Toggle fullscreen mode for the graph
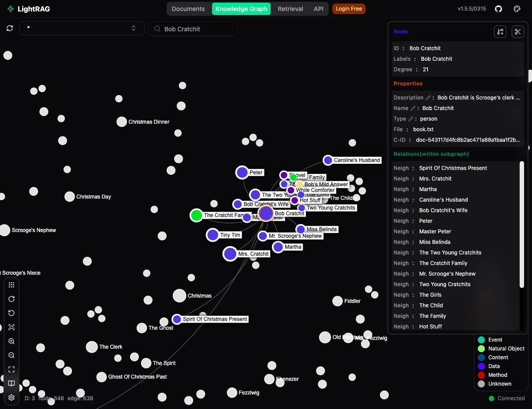 click(x=11, y=369)
